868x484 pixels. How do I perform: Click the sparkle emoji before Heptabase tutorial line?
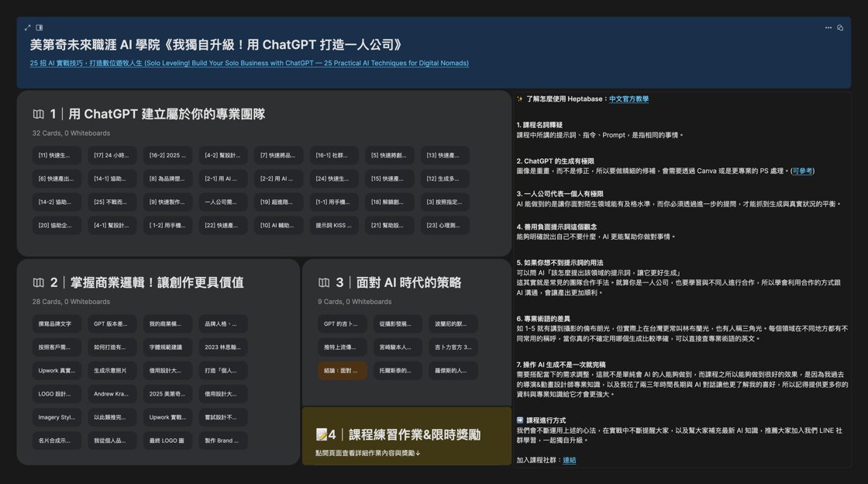[x=520, y=99]
